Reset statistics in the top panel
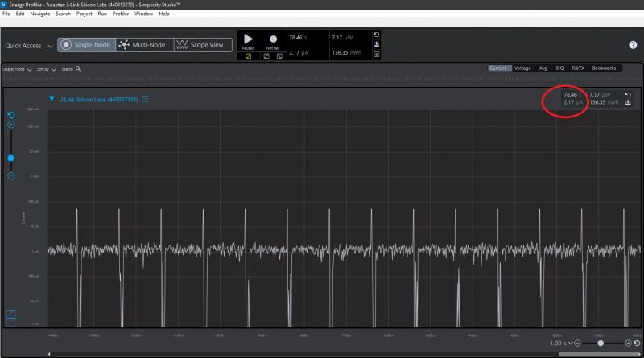This screenshot has height=358, width=644. (x=376, y=35)
